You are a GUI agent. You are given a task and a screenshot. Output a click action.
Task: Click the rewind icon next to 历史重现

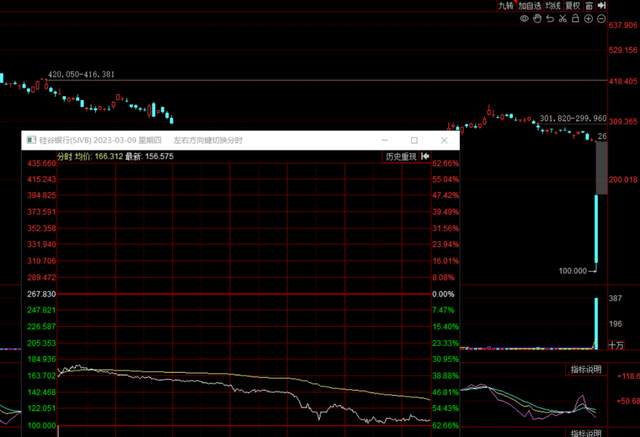coord(425,156)
